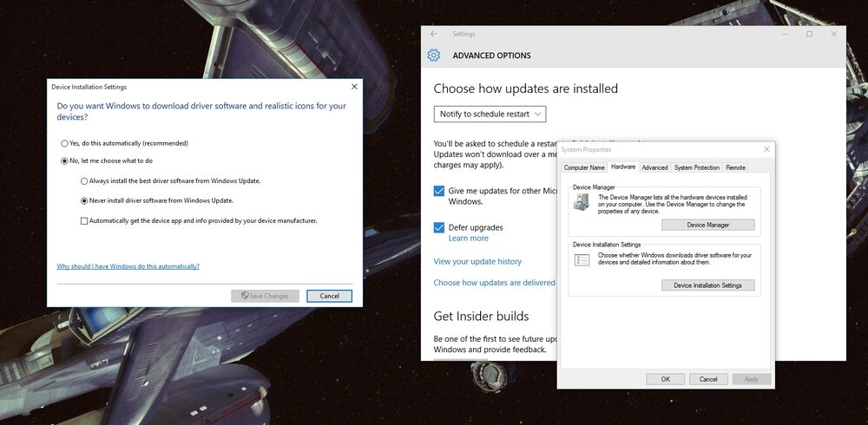Screen dimensions: 868x425
Task: Open 'View your update history' link
Action: pyautogui.click(x=477, y=261)
